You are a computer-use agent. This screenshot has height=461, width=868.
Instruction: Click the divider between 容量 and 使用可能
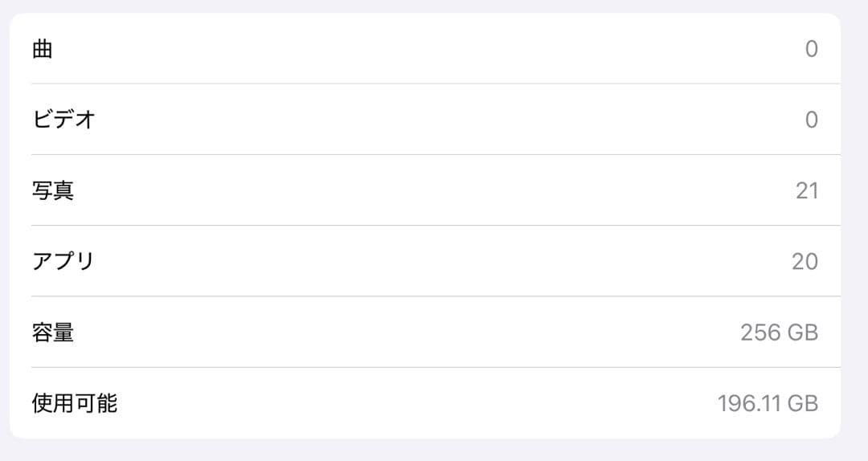[x=434, y=367]
